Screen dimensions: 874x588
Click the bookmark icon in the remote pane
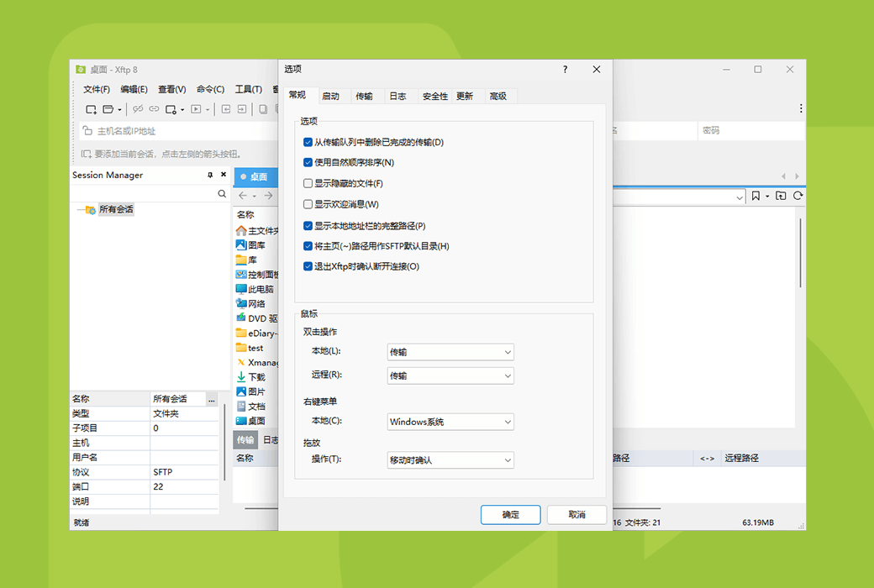[756, 196]
